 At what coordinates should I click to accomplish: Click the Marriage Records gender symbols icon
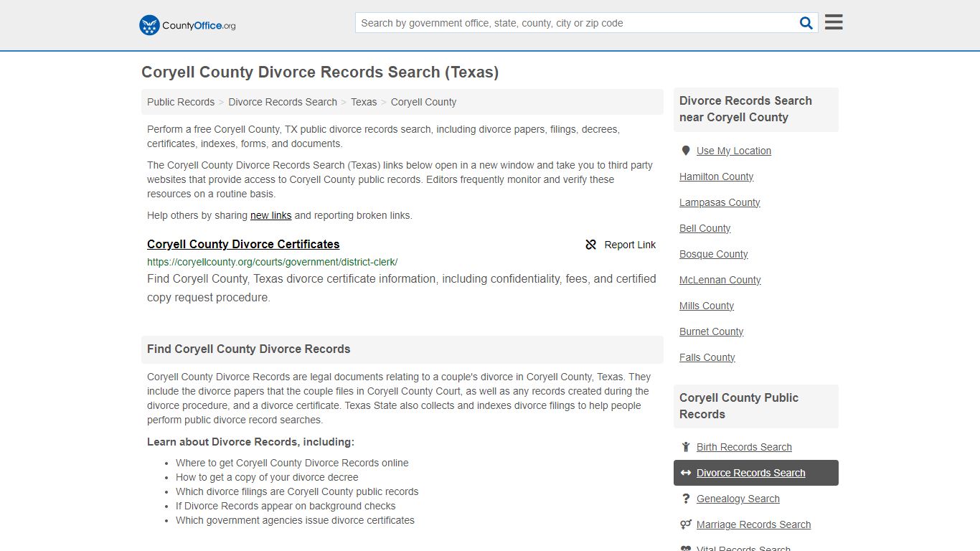tap(686, 524)
